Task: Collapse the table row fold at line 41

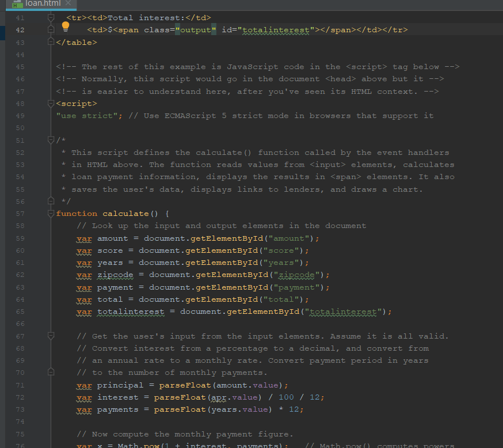Action: click(51, 17)
